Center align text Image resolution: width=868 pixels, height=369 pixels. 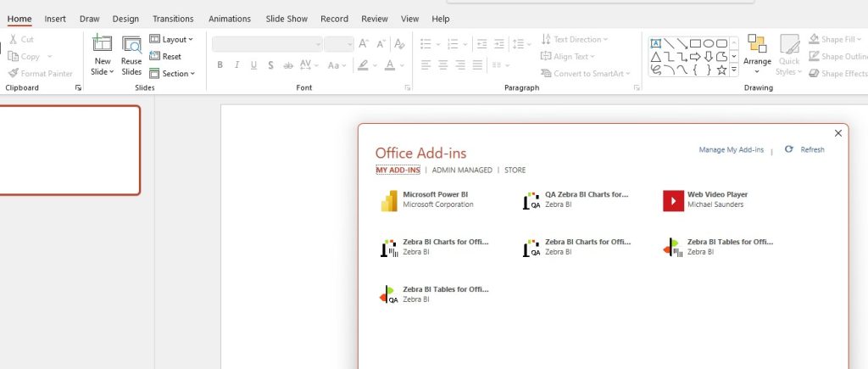pos(442,65)
